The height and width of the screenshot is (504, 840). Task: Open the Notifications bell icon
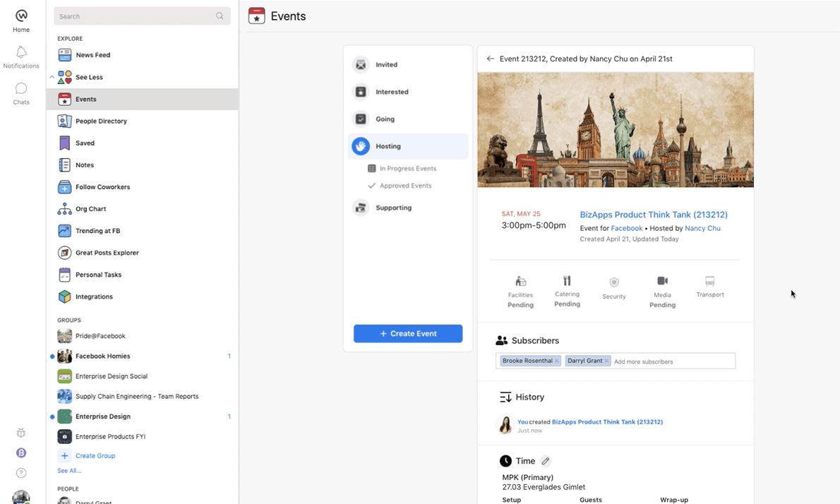[x=21, y=52]
